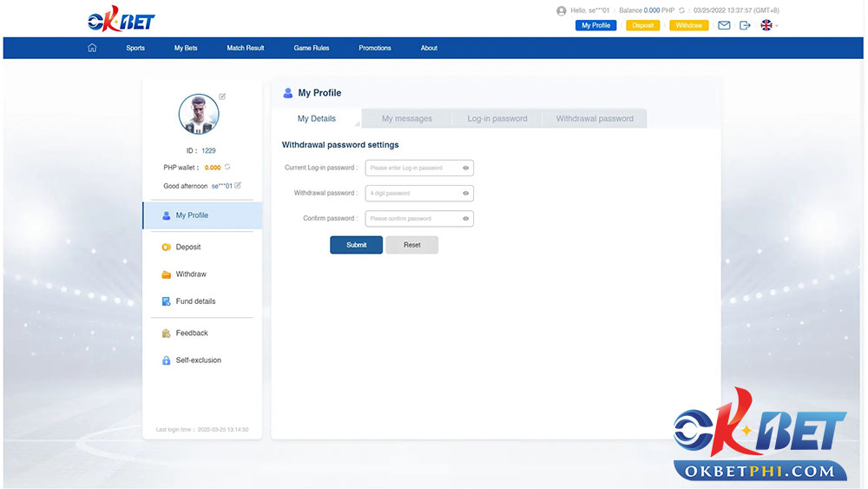
Task: Show the current log-in password text
Action: 466,168
